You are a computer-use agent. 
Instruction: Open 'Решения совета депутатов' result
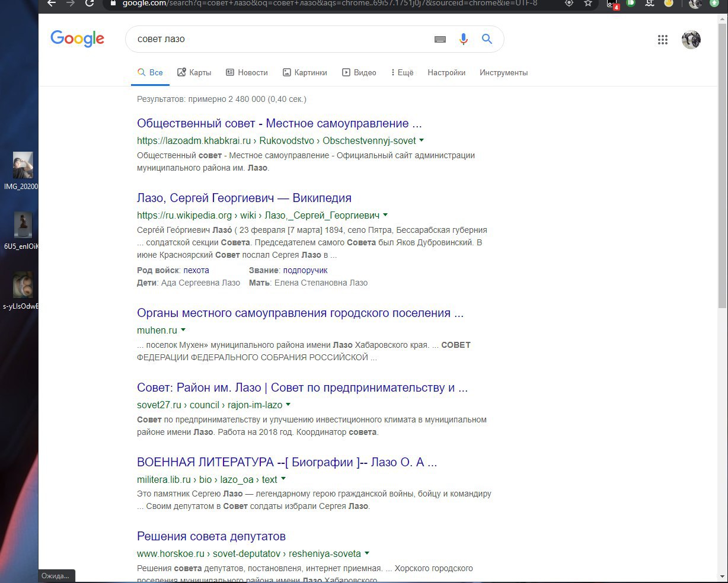[x=211, y=536]
